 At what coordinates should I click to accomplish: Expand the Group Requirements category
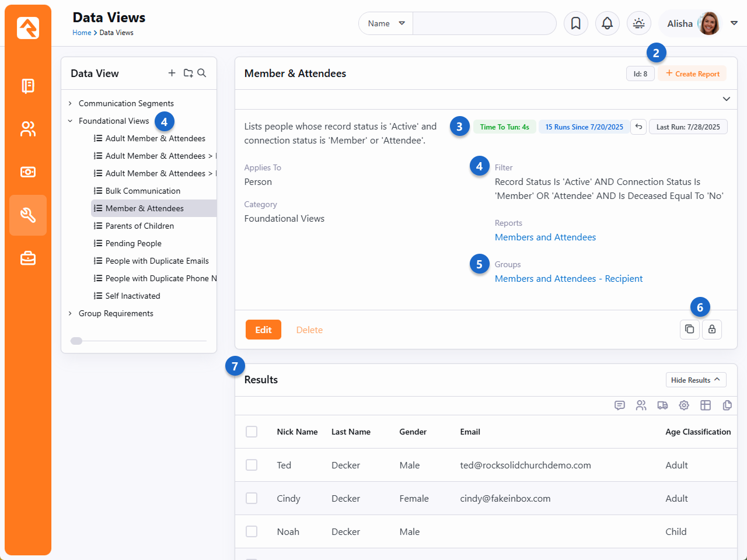click(71, 313)
